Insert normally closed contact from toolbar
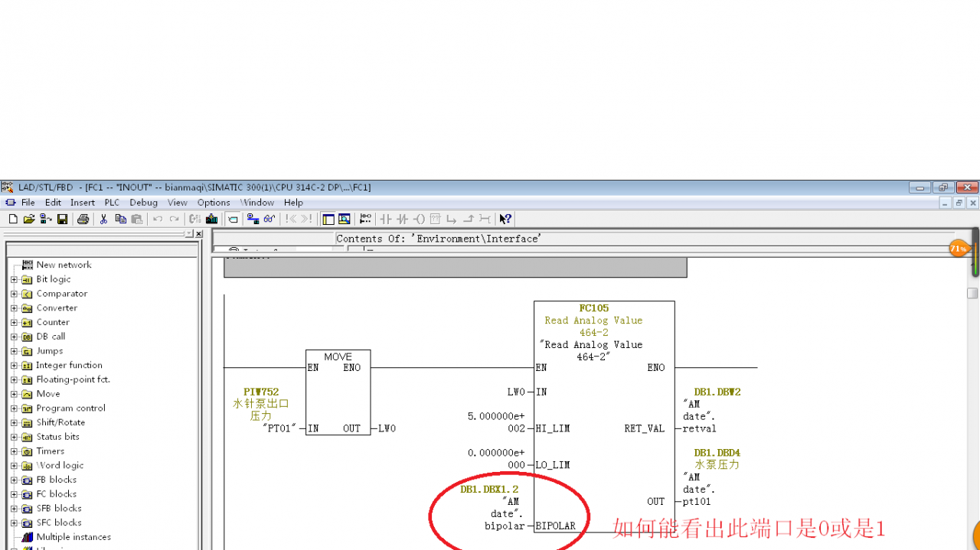 pos(402,219)
